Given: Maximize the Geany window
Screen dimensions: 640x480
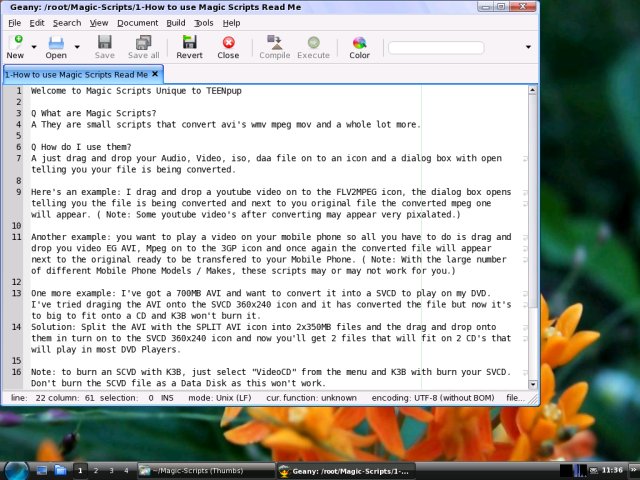Looking at the screenshot, I should pos(502,7).
